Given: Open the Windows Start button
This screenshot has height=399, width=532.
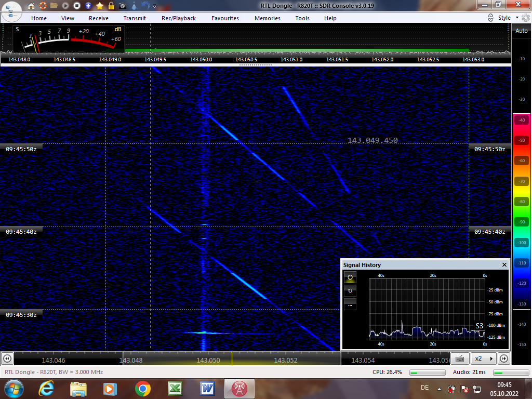Looking at the screenshot, I should (14, 389).
